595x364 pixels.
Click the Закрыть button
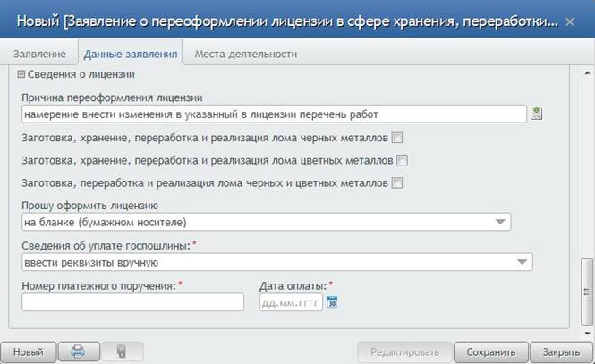tap(562, 352)
